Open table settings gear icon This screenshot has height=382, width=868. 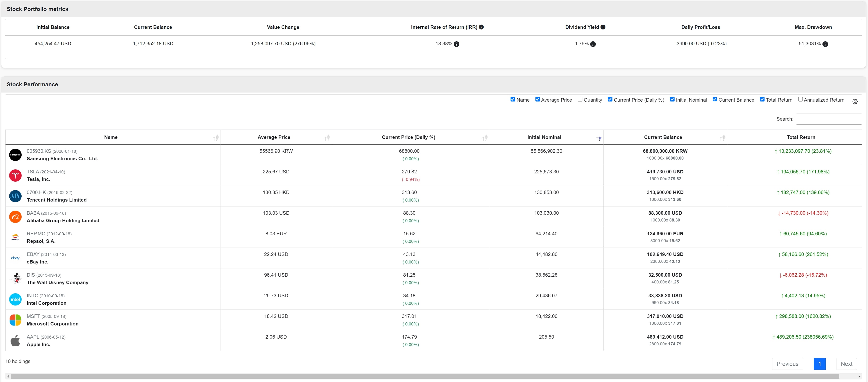[855, 102]
